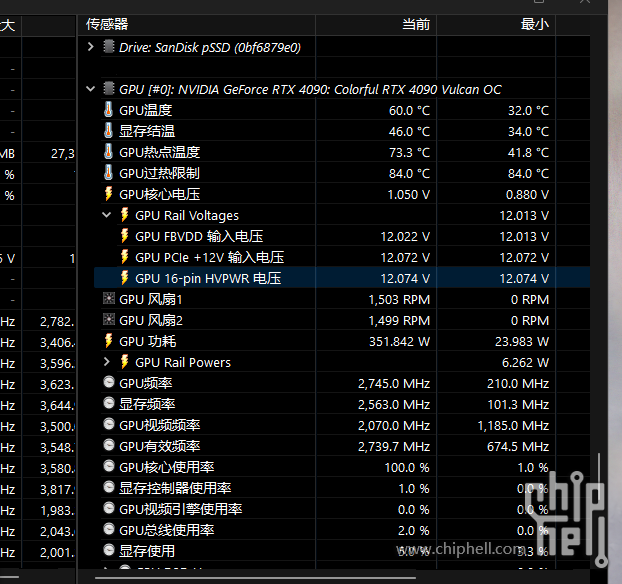Click clock icon beside GPU有效频率
Viewport: 622px width, 584px height.
[109, 445]
